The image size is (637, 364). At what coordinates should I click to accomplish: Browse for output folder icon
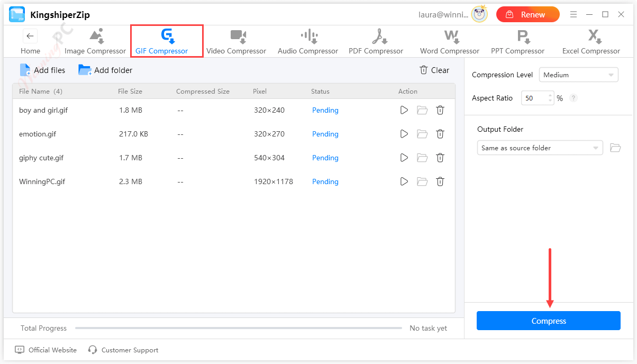coord(615,148)
